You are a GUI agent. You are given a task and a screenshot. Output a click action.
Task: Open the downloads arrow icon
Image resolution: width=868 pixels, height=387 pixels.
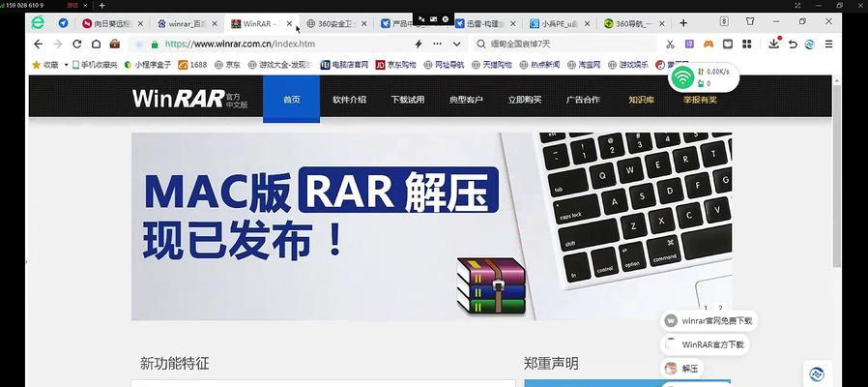tap(774, 44)
